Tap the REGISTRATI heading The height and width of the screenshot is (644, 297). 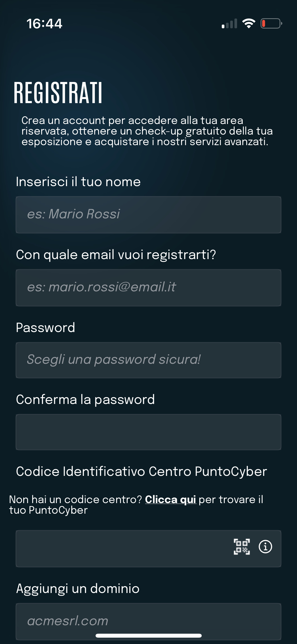click(58, 93)
